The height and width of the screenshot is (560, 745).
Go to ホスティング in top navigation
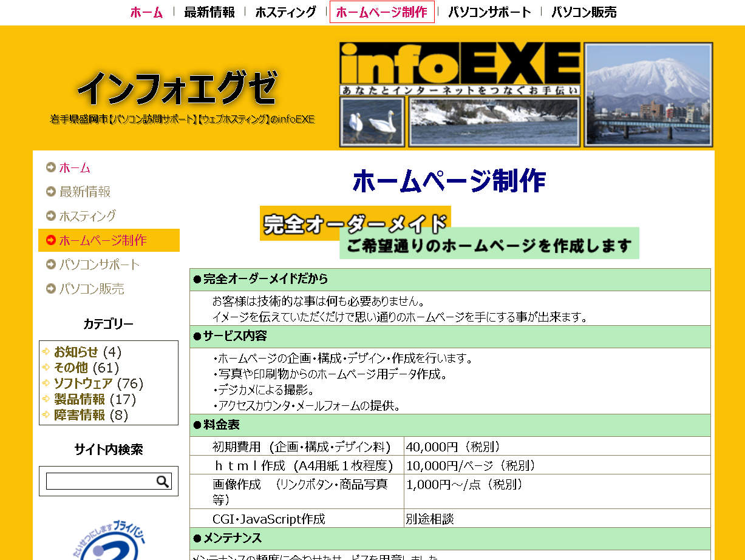(285, 12)
